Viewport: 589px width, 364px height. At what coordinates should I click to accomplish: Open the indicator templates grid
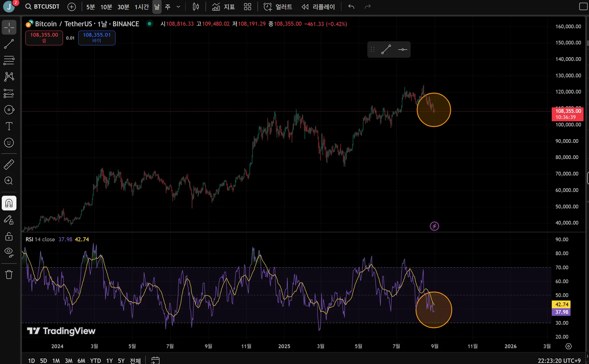pyautogui.click(x=248, y=7)
